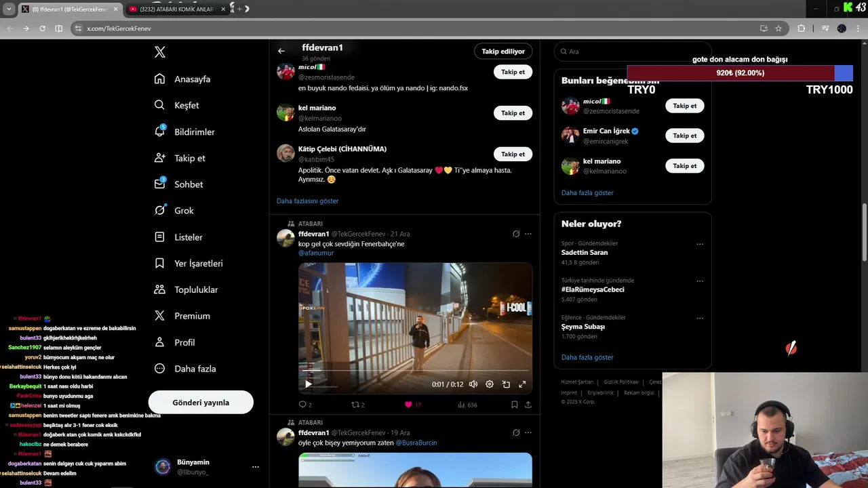Go back with profile arrow
868x488 pixels.
pyautogui.click(x=281, y=51)
